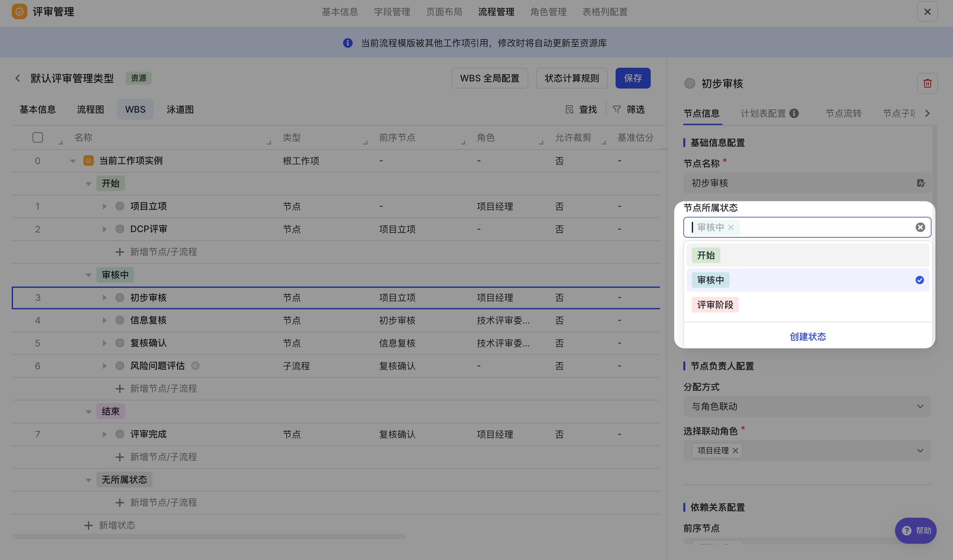
Task: Collapse the 结束 status group
Action: click(x=88, y=412)
